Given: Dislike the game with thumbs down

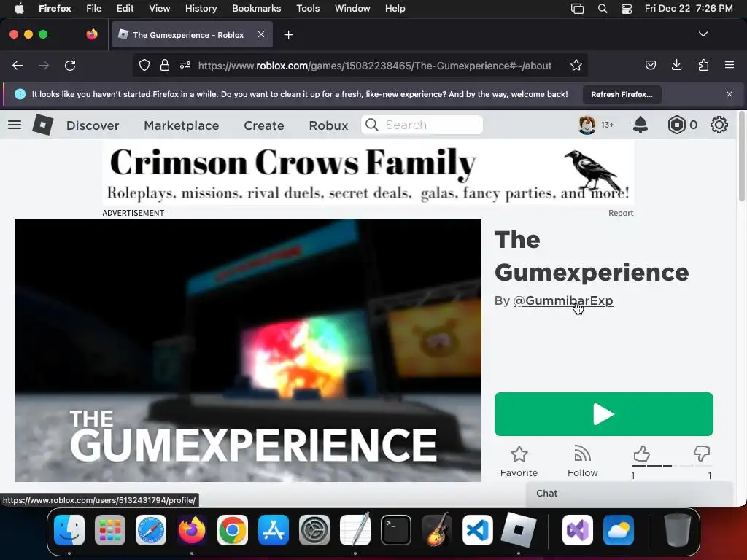Looking at the screenshot, I should click(702, 454).
